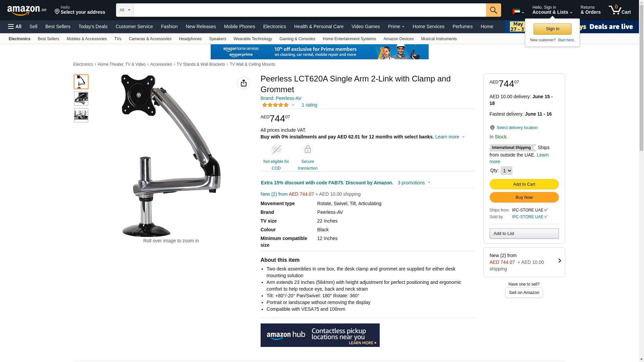
Task: Expand star rating breakdown chevron
Action: pyautogui.click(x=293, y=105)
